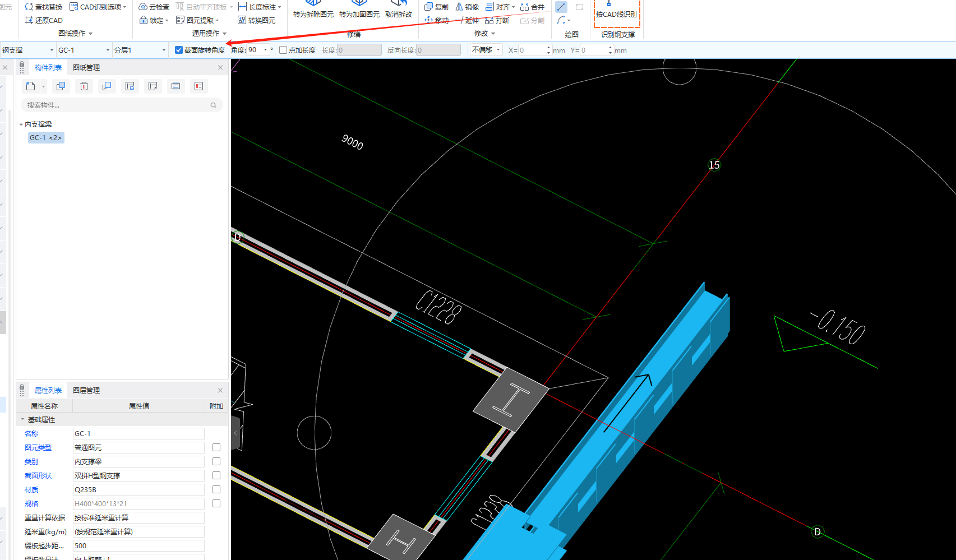Open the 角度 90 angle dropdown
The image size is (956, 560).
pos(266,50)
